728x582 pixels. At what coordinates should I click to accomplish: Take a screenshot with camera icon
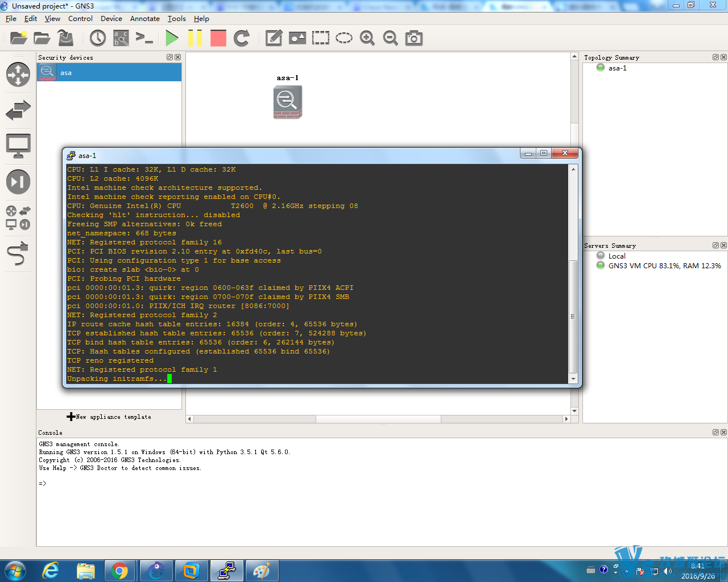(414, 38)
